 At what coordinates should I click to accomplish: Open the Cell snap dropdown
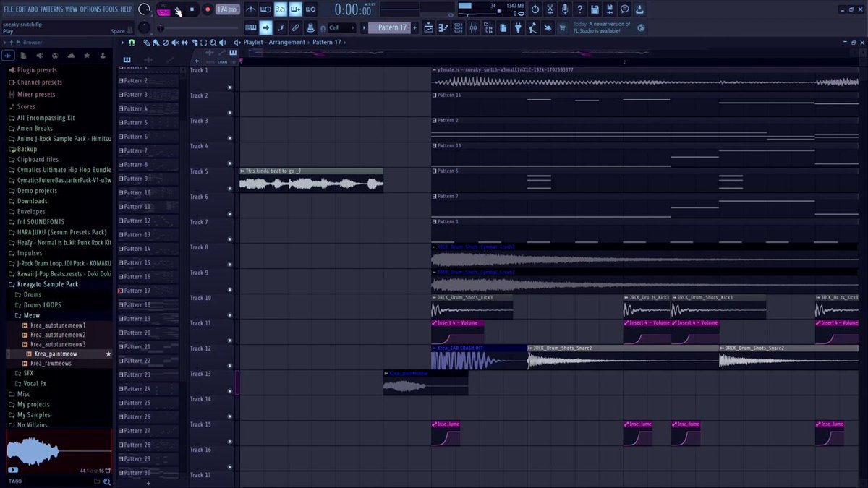[341, 27]
